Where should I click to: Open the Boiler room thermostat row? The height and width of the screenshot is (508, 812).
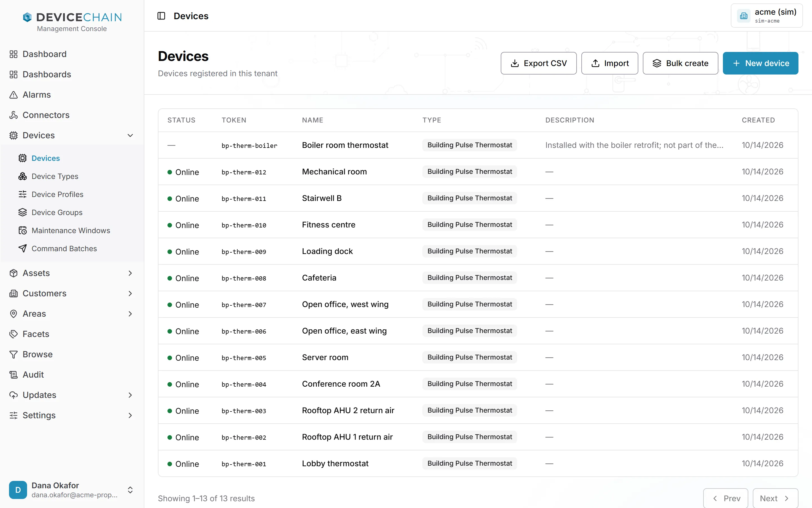point(478,145)
